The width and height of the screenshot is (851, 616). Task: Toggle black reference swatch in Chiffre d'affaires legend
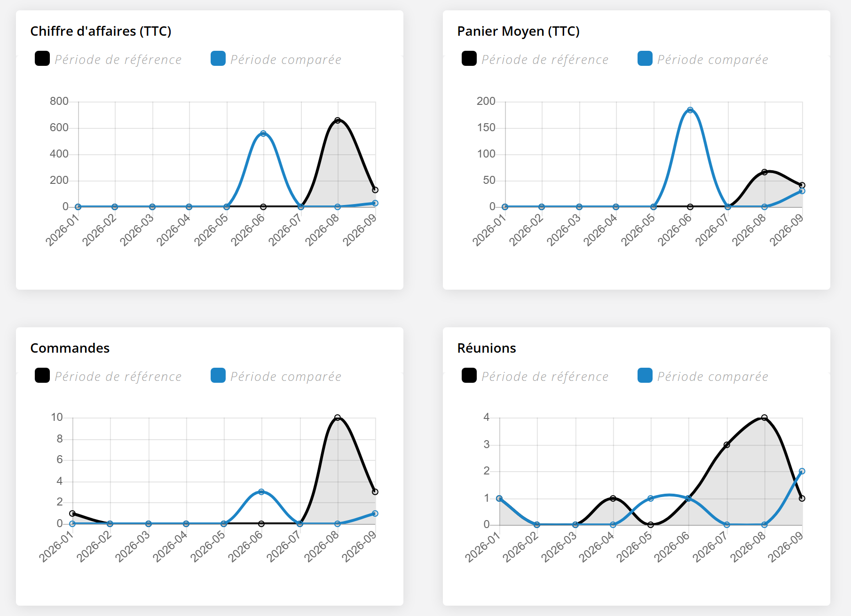[42, 59]
